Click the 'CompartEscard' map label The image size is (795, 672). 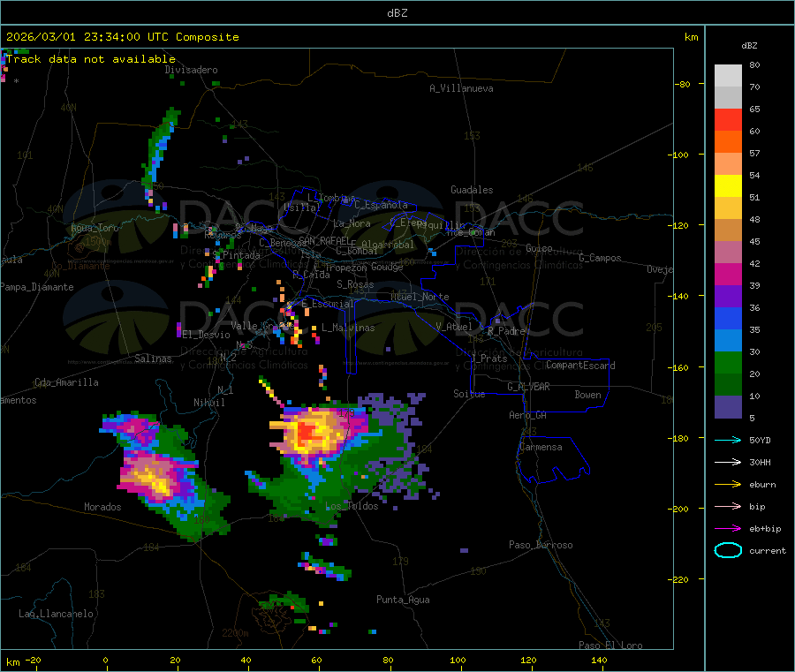coord(580,366)
